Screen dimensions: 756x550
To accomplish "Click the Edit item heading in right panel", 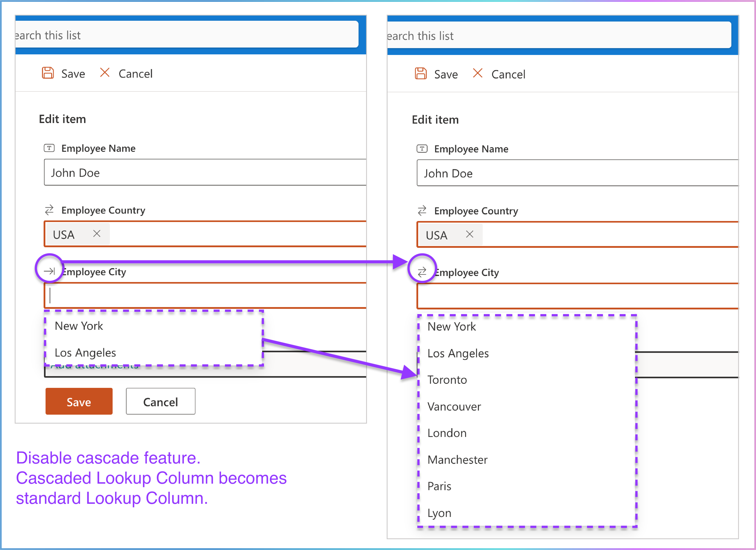I will pyautogui.click(x=435, y=120).
